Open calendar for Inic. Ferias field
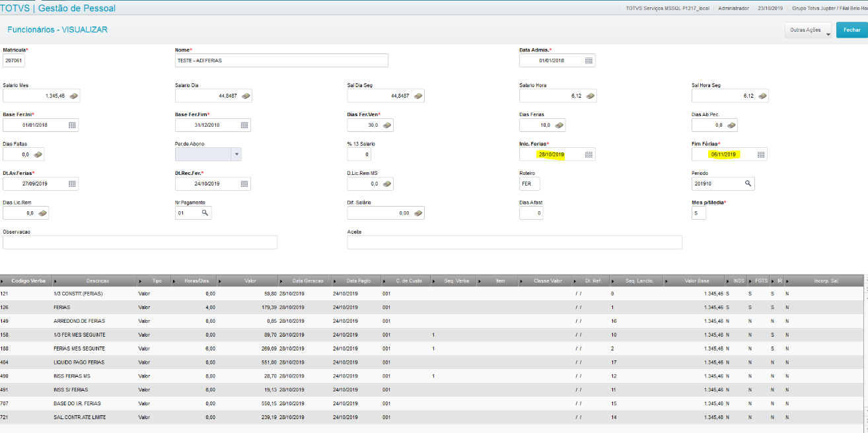868x433 pixels. pos(589,154)
